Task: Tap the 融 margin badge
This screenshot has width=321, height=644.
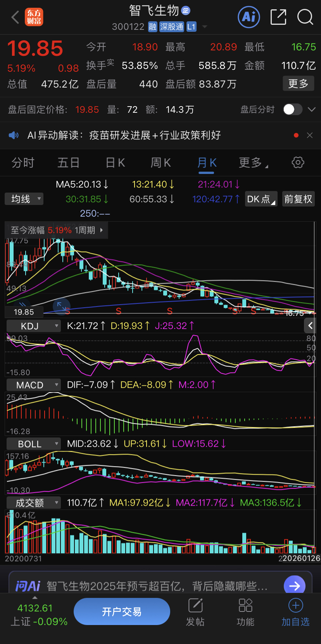Action: (x=153, y=27)
